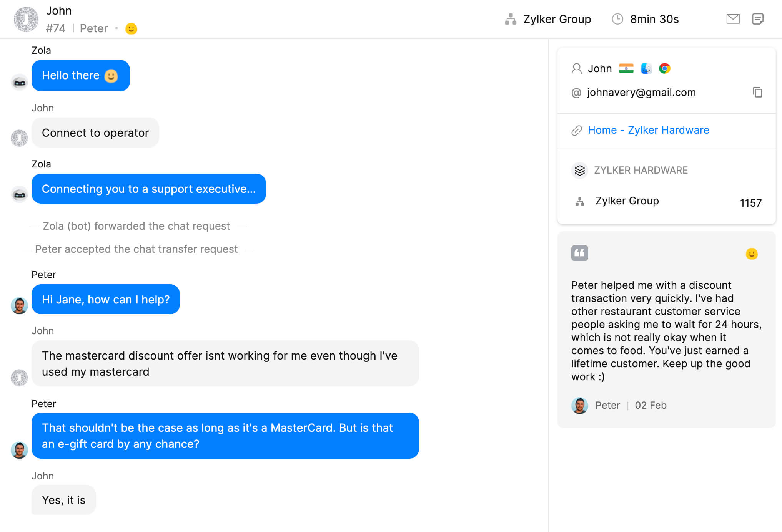The image size is (782, 532).
Task: Click the Zylker Hardware layers/stack icon
Action: click(580, 171)
